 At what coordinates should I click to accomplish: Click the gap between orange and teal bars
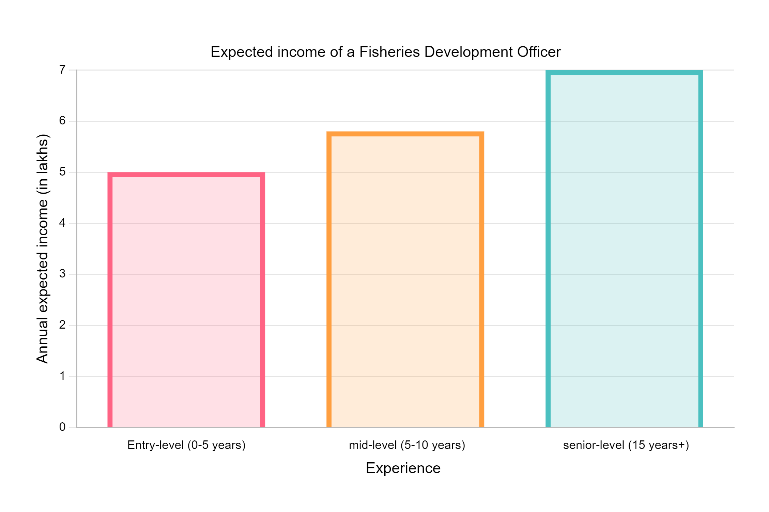point(514,300)
